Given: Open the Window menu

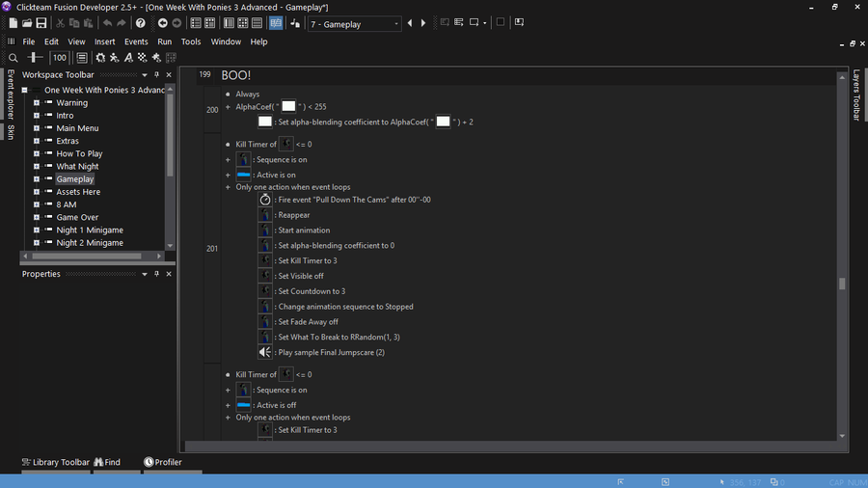Looking at the screenshot, I should 226,41.
